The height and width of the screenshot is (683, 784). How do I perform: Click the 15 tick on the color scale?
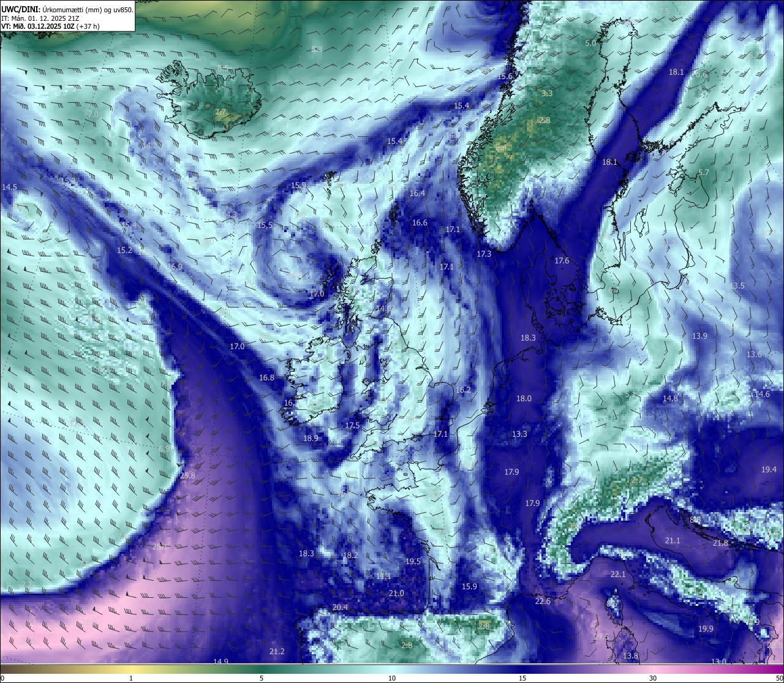(522, 678)
